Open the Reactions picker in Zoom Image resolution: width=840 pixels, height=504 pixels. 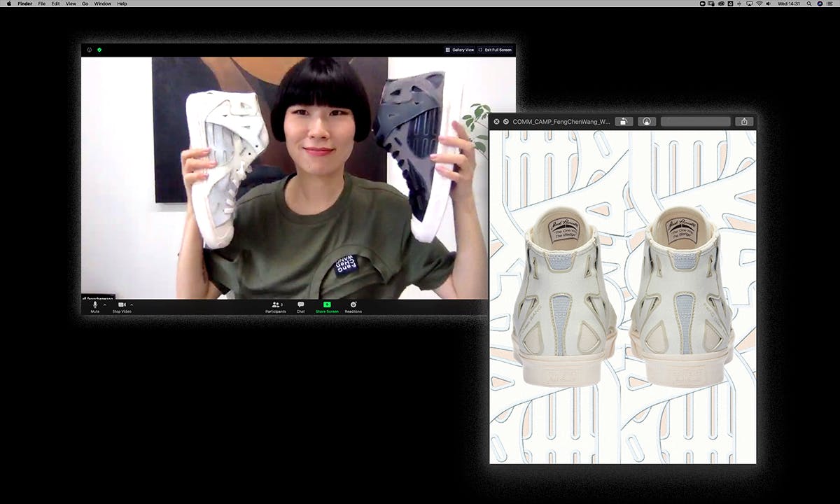pyautogui.click(x=353, y=307)
